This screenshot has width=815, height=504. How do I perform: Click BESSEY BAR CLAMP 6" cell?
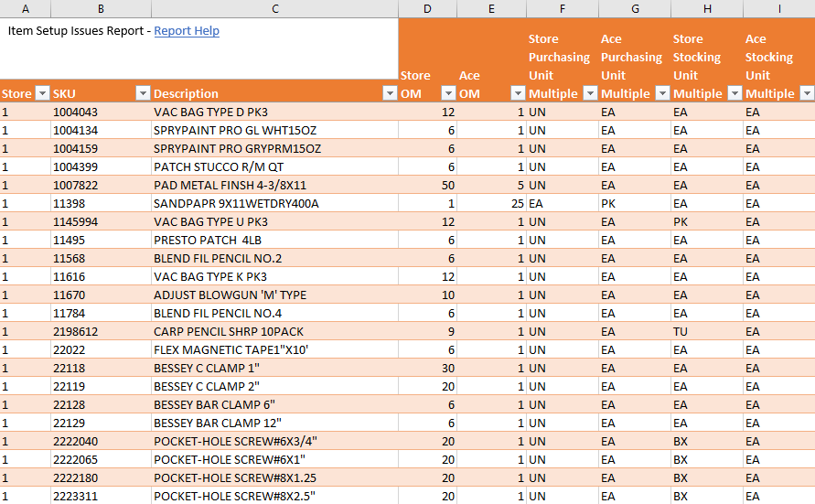(x=275, y=404)
